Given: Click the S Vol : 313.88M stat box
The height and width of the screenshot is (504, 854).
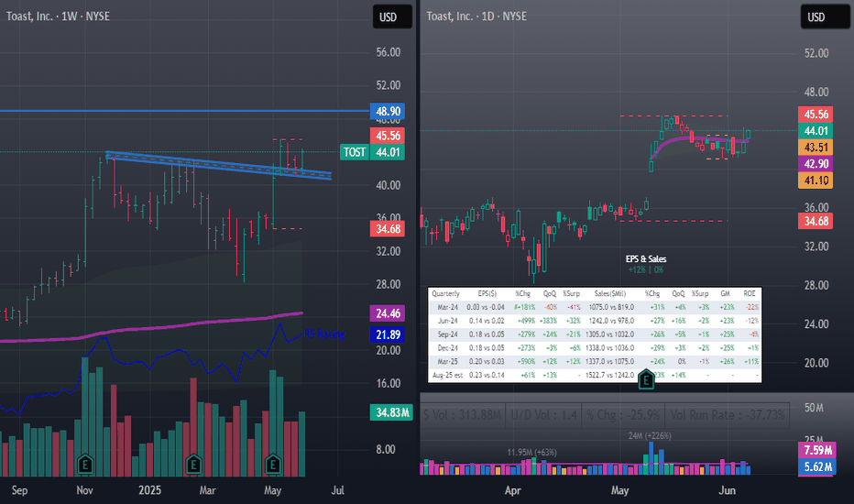Looking at the screenshot, I should coord(463,415).
